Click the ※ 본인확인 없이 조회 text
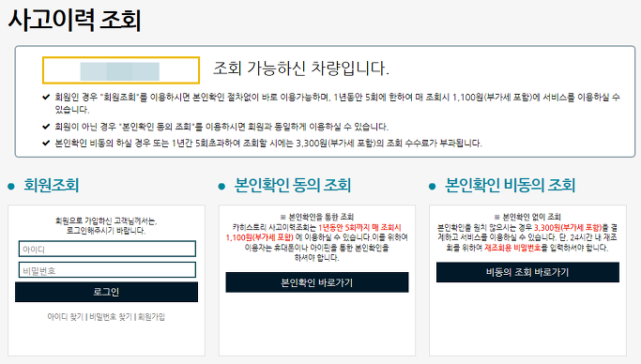Screen dimensions: 641x364 [x=527, y=217]
